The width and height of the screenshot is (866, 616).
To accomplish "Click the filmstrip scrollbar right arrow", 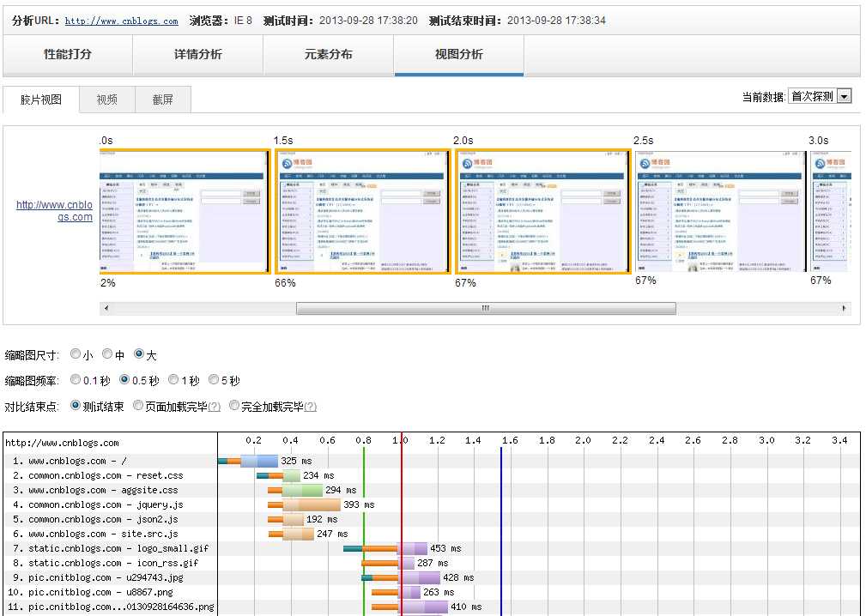I will [844, 308].
